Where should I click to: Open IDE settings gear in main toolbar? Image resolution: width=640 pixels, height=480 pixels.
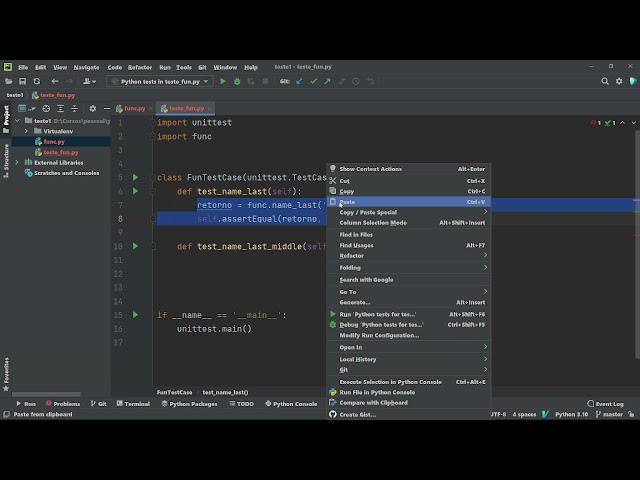(619, 82)
